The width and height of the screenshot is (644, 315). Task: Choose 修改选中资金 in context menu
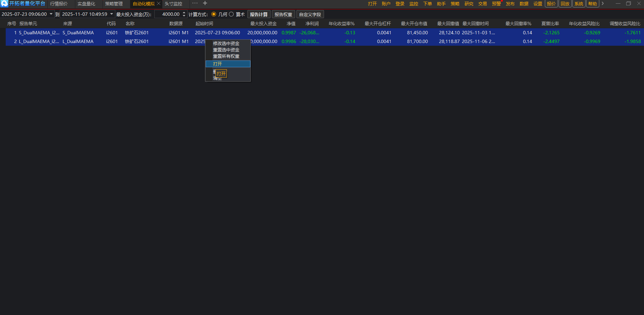[x=226, y=43]
